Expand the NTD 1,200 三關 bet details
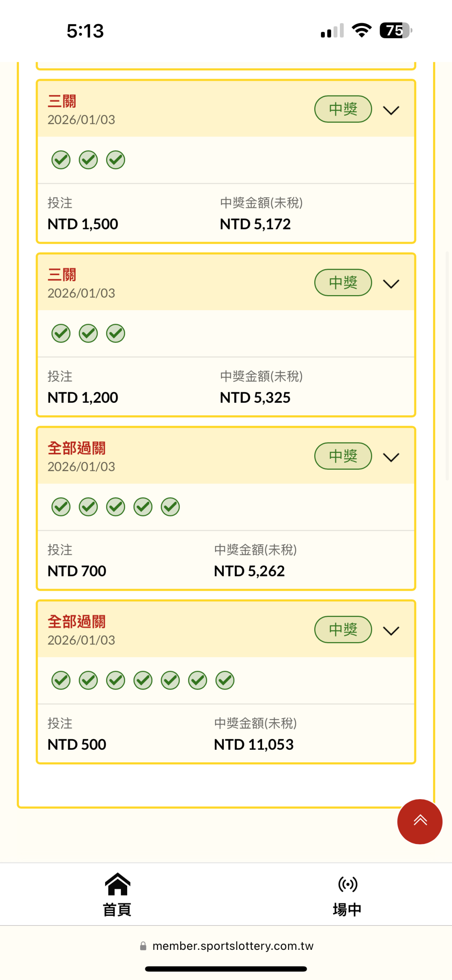The height and width of the screenshot is (980, 452). (x=391, y=284)
